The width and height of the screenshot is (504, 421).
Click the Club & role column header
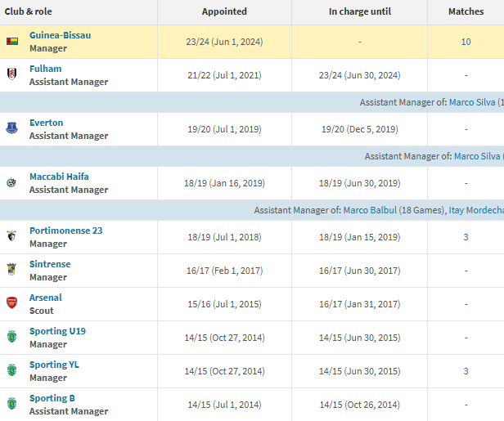[29, 11]
